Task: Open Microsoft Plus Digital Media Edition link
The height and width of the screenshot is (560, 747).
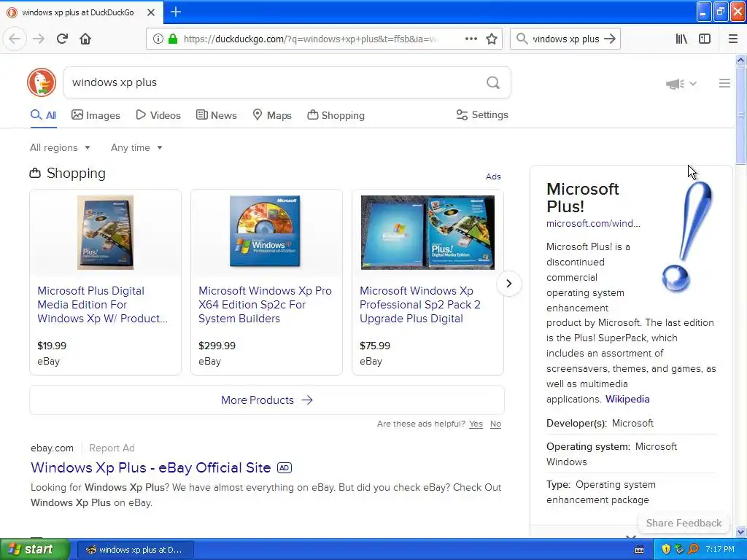Action: pos(102,304)
